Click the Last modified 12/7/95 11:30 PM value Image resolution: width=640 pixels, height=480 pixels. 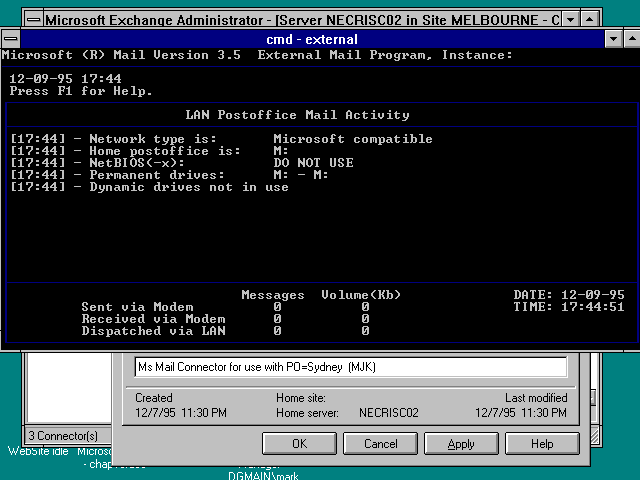pos(521,413)
